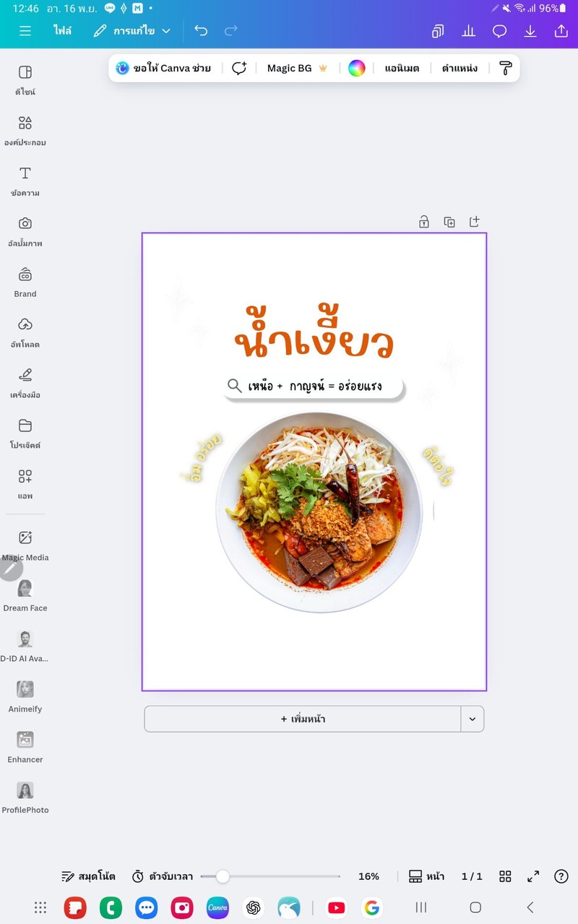The width and height of the screenshot is (578, 924).
Task: Open the File menu
Action: (62, 31)
